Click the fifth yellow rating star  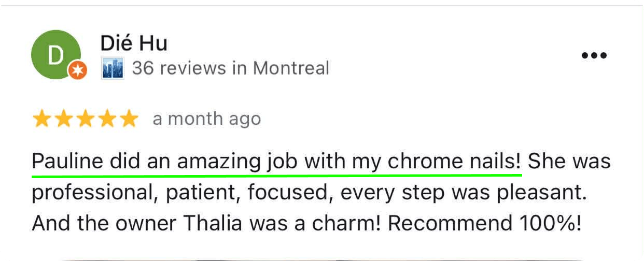[128, 119]
